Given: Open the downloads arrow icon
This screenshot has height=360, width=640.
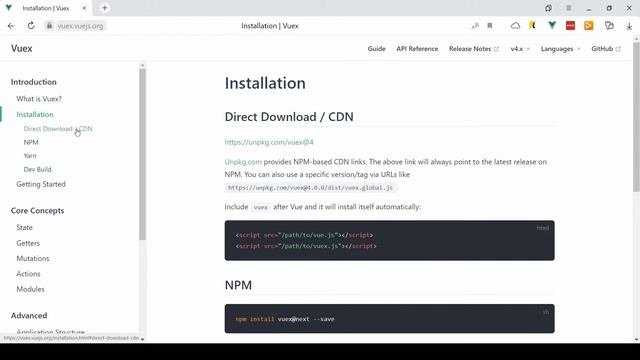Looking at the screenshot, I should [629, 26].
